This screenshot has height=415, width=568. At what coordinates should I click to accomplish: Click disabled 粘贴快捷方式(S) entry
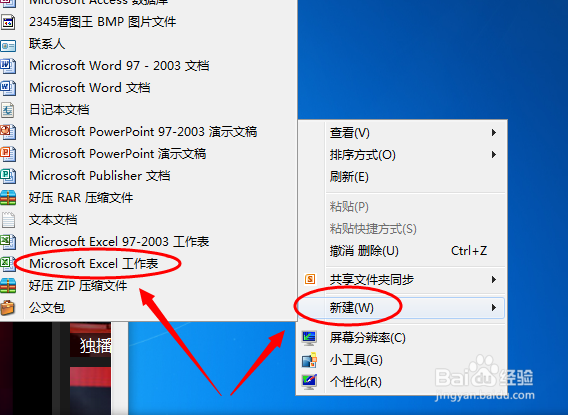[401, 229]
